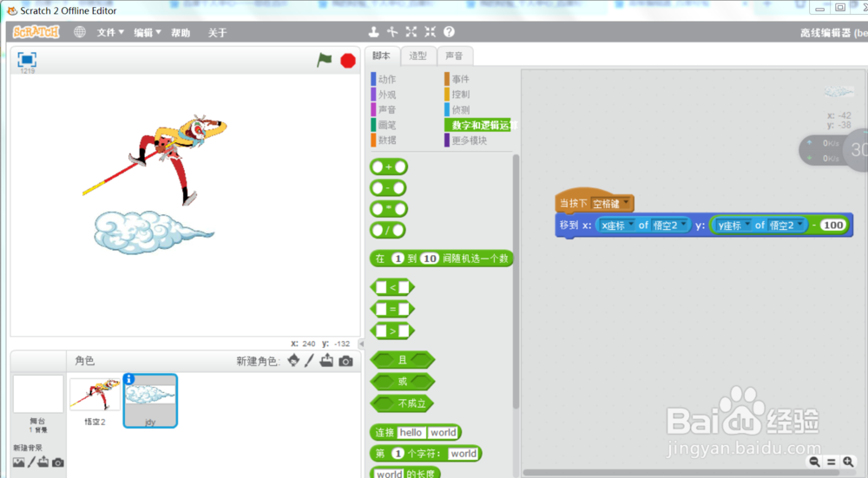Click the addition operator block
Viewport: 868px width, 478px height.
tap(389, 167)
